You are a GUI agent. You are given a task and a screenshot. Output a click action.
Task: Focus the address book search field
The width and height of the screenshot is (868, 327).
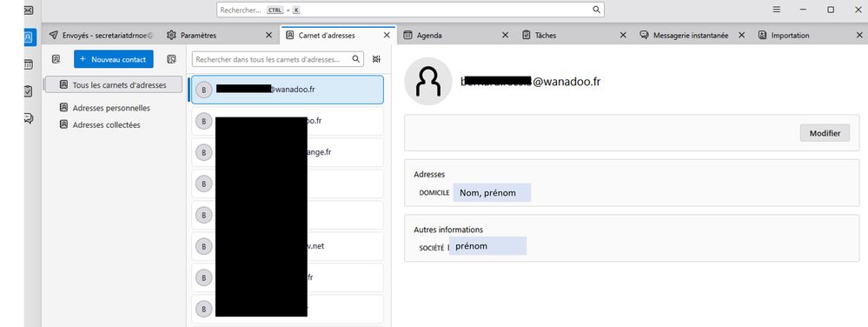tap(278, 59)
